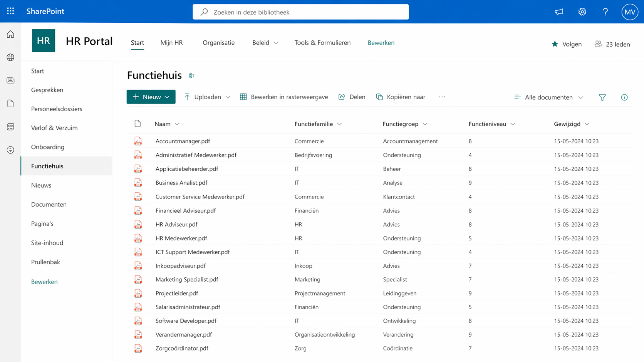Click the PDF icon for Business Analist.pdf
Viewport: 644px width, 362px height.
point(138,183)
